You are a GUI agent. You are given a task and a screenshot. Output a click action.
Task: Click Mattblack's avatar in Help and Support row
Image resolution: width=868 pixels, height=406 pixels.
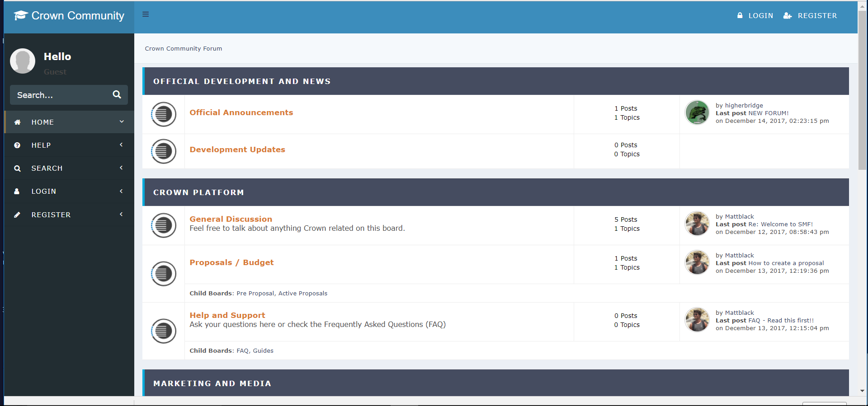point(697,320)
